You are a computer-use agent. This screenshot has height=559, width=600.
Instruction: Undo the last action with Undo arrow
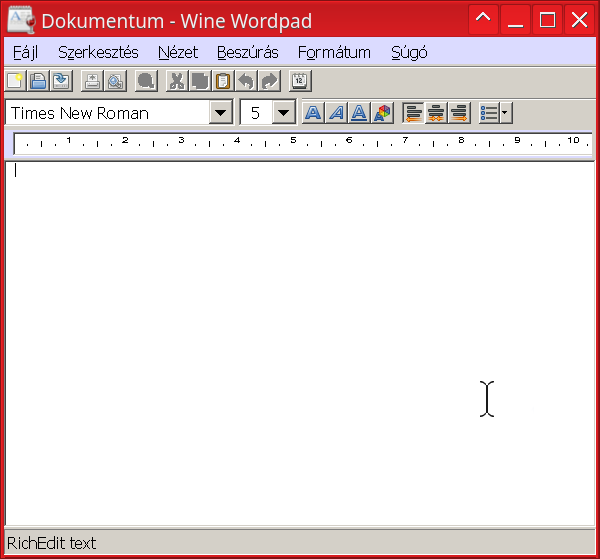point(246,81)
